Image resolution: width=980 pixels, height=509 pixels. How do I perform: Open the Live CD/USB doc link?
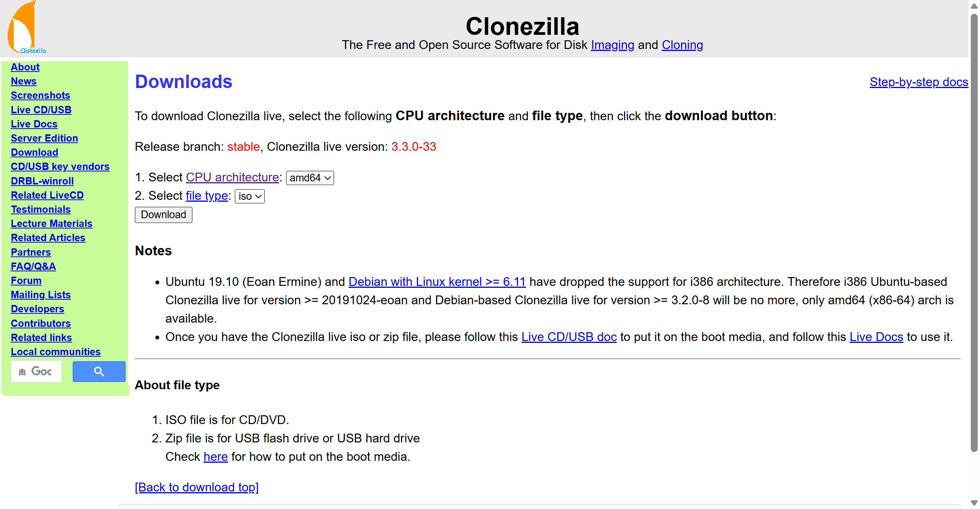tap(569, 337)
